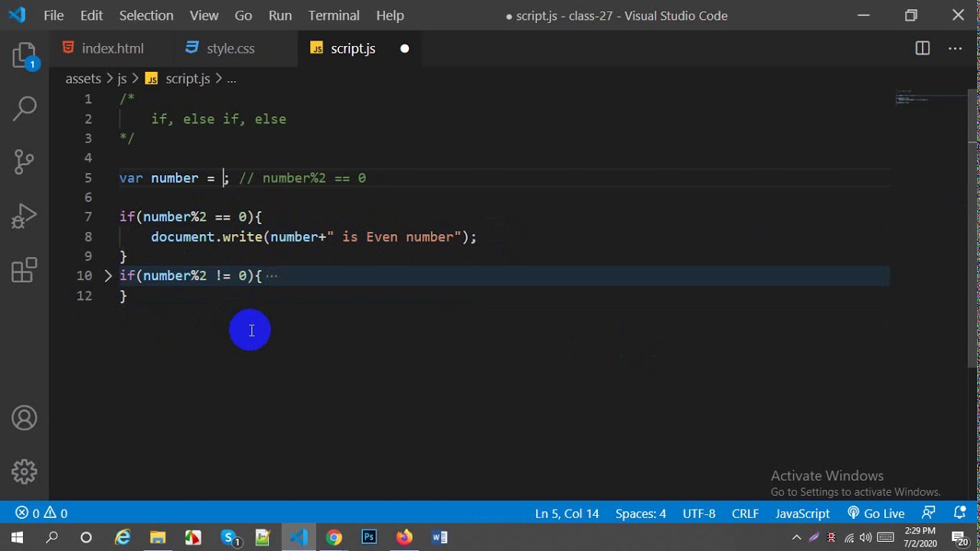Screen dimensions: 980x551
Task: Show hidden system tray icons
Action: pos(796,537)
